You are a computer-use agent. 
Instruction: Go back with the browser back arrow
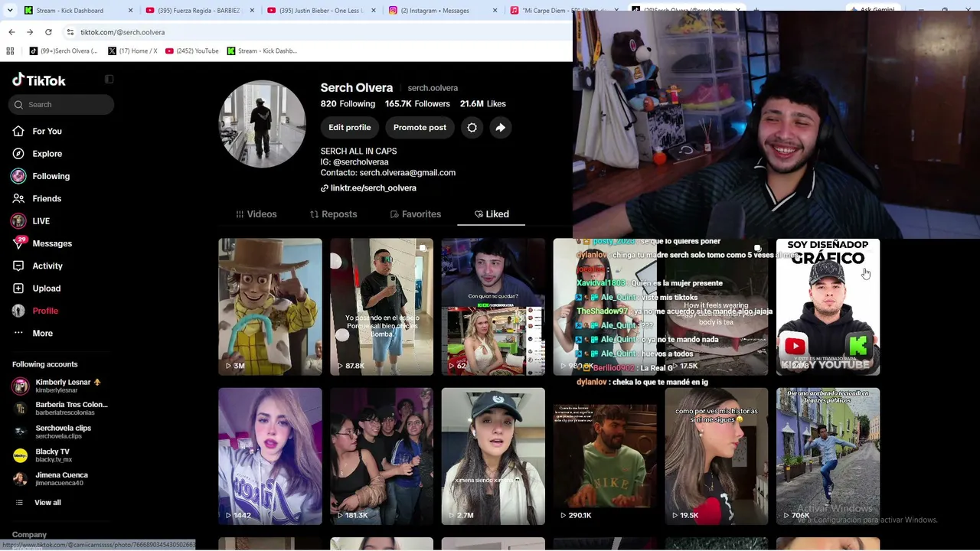11,32
